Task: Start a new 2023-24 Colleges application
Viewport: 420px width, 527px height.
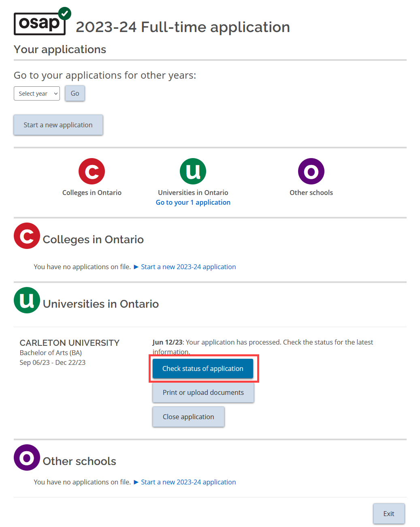Action: coord(188,267)
